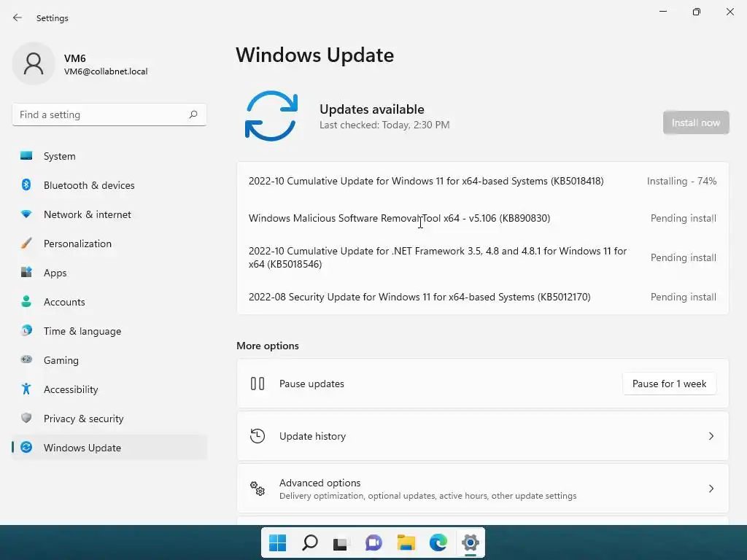747x560 pixels.
Task: Open Personalization settings
Action: click(x=109, y=244)
